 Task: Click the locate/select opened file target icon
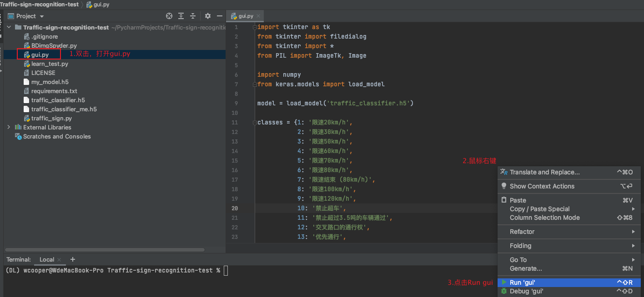click(169, 16)
